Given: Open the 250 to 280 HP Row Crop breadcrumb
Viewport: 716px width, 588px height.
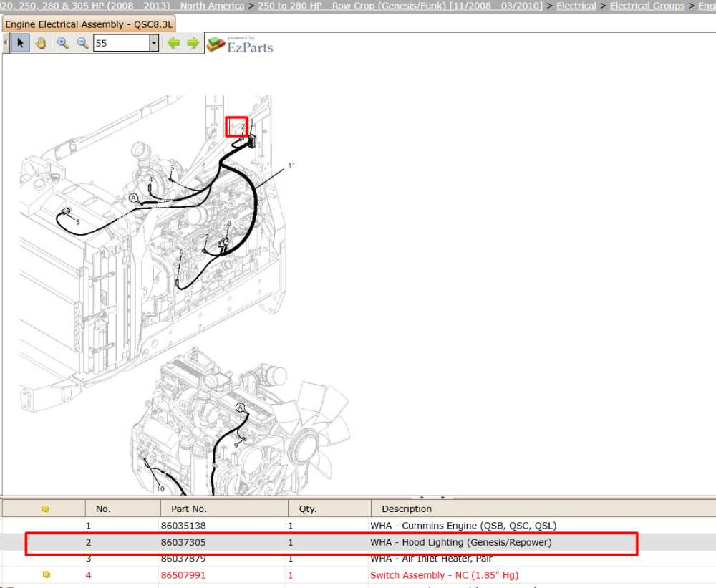Looking at the screenshot, I should 400,6.
